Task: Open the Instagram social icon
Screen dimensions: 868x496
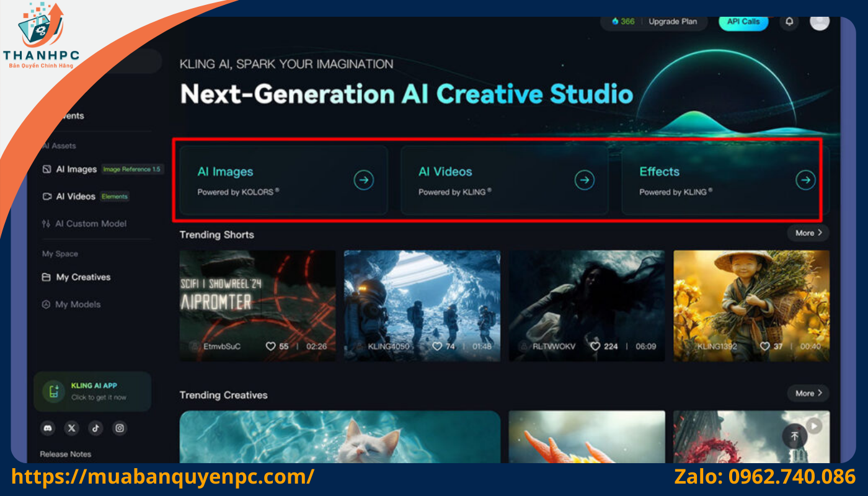Action: coord(120,428)
